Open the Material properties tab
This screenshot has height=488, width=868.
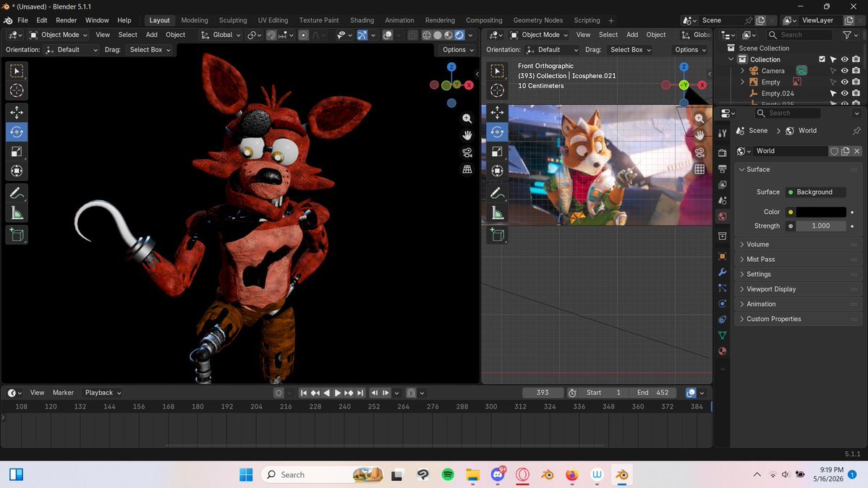pos(722,351)
